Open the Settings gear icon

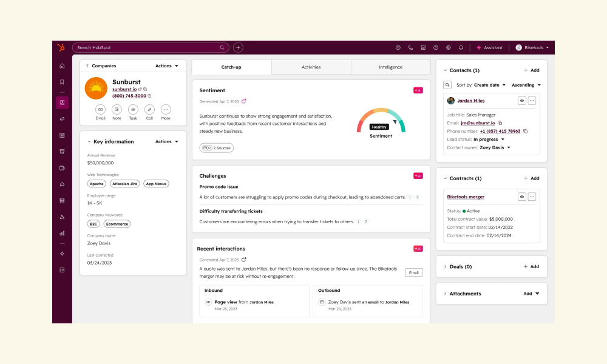(x=449, y=47)
